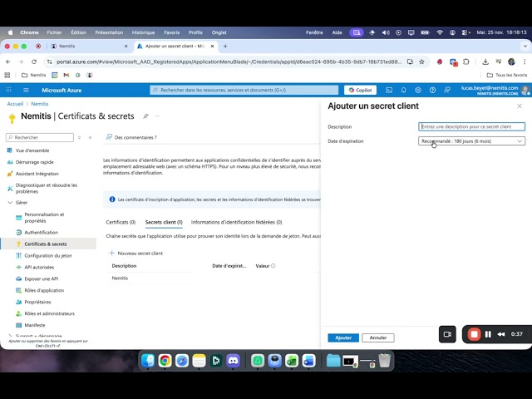Open Rôles et administrateurs

point(49,313)
